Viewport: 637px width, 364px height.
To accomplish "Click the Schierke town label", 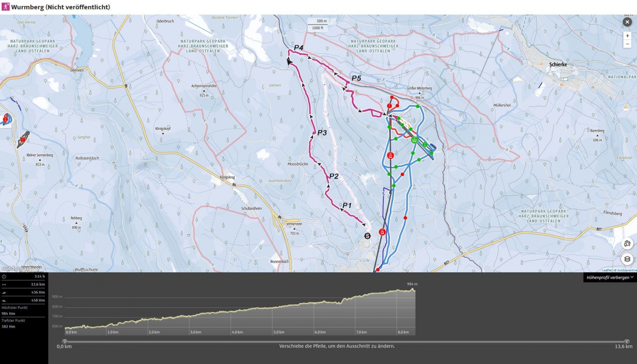I will click(558, 64).
